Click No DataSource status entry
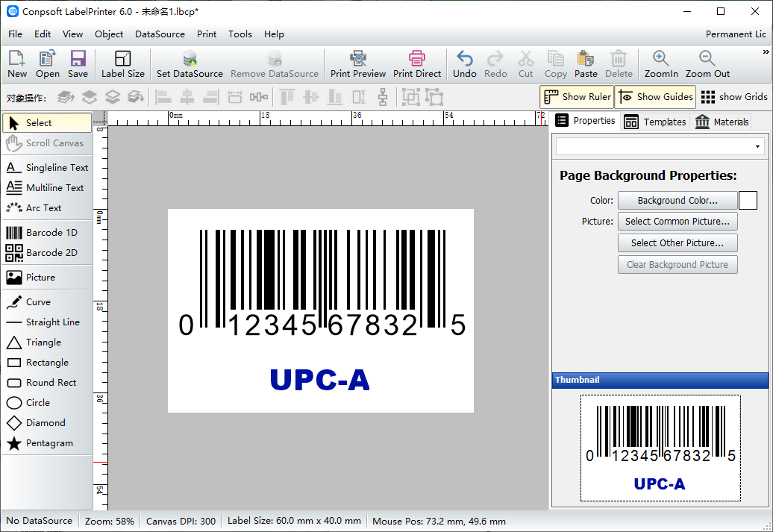Viewport: 773px width, 532px height. click(39, 521)
